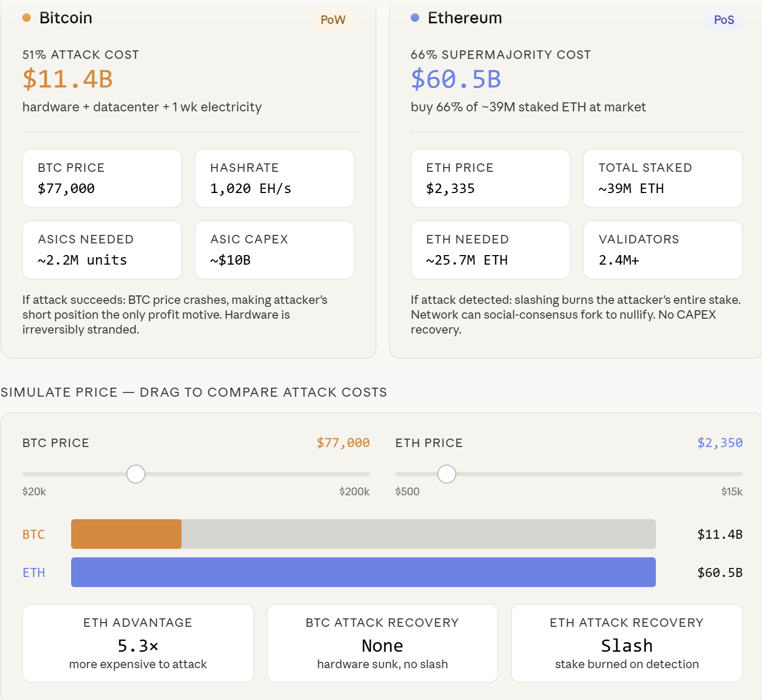Image resolution: width=762 pixels, height=700 pixels.
Task: Click the BTC bar chart row label
Action: [33, 535]
